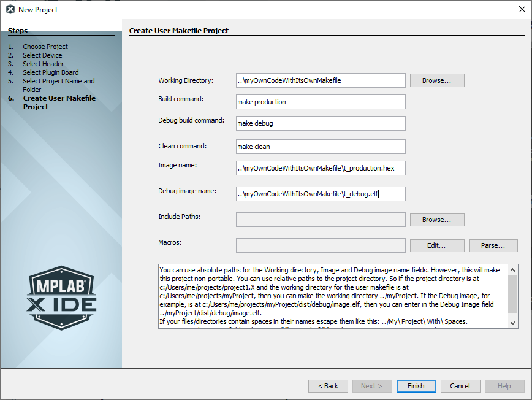
Task: Click Finish to create the project
Action: point(416,386)
